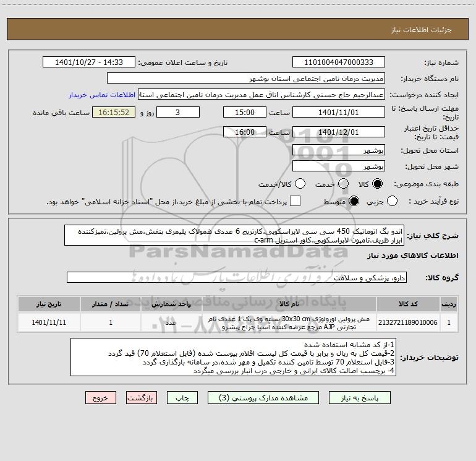The width and height of the screenshot is (476, 461).
Task: Click the response deadline date 1401/11/01
Action: pos(339,112)
